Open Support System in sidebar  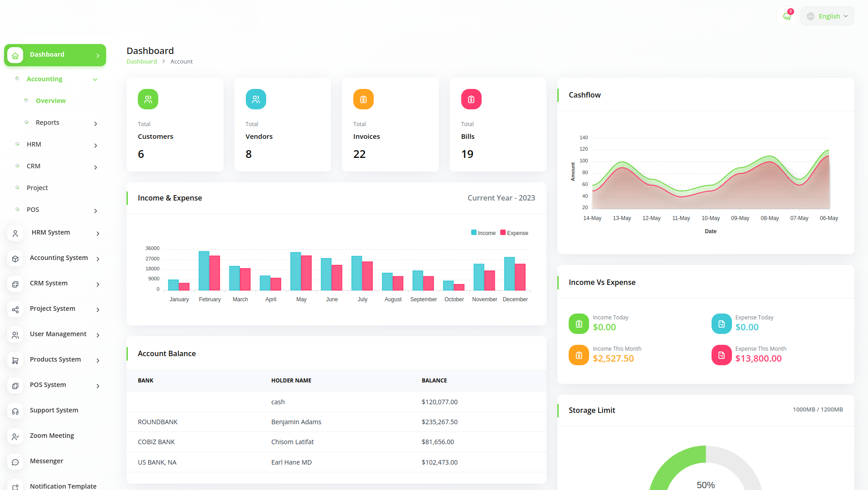[54, 410]
